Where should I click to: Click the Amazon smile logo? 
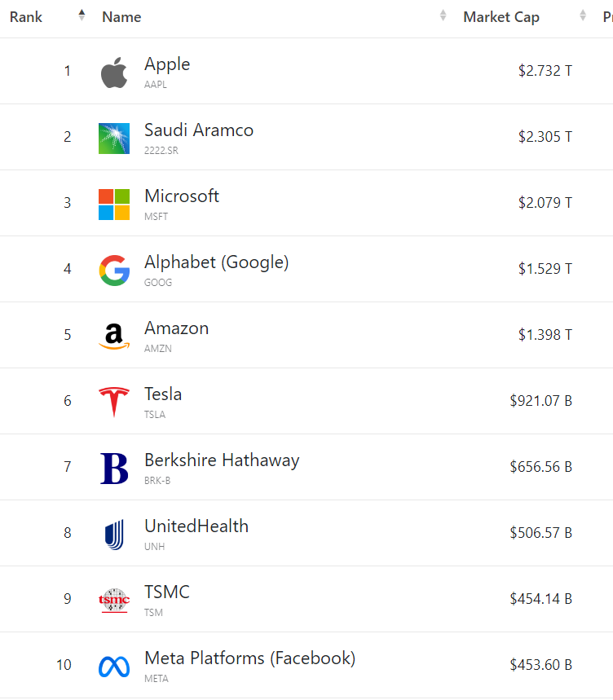[114, 337]
